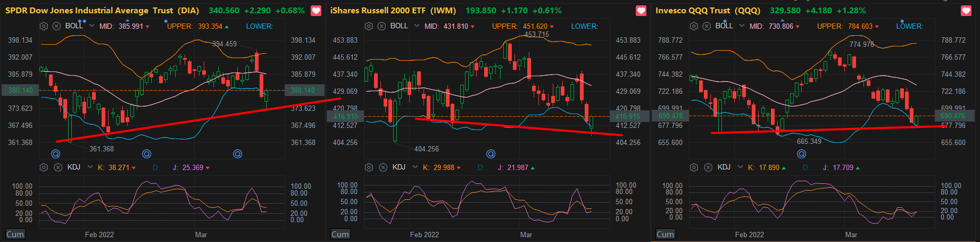Image resolution: width=980 pixels, height=242 pixels.
Task: Open KDJ settings gear on QQQ chart
Action: pos(694,167)
